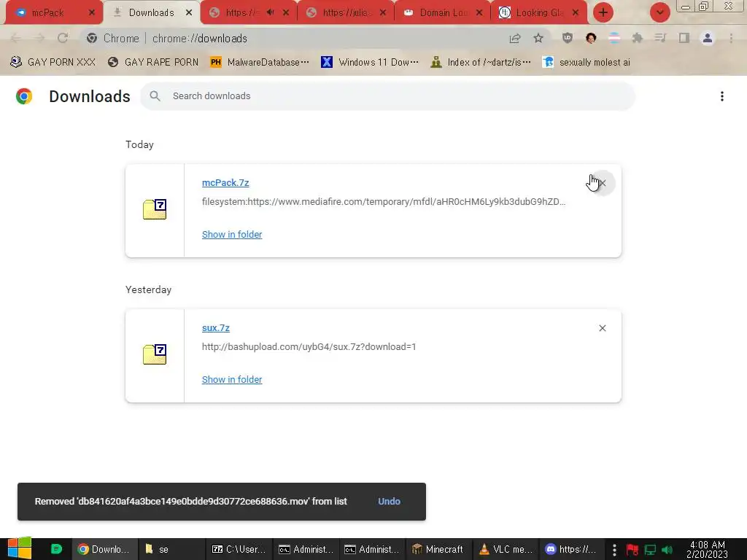The image size is (747, 560).
Task: Open the second Administ... command prompt
Action: coord(372,549)
